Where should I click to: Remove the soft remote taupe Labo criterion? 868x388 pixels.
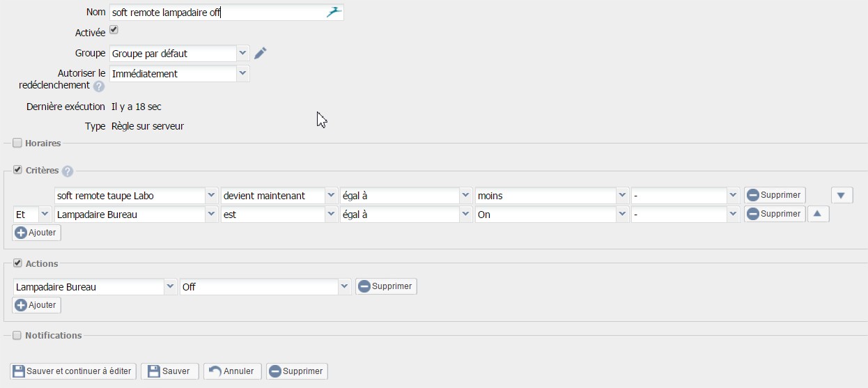775,195
